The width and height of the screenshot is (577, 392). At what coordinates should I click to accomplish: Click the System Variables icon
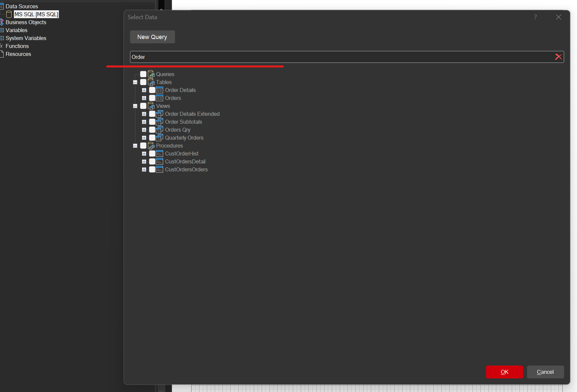(x=2, y=38)
